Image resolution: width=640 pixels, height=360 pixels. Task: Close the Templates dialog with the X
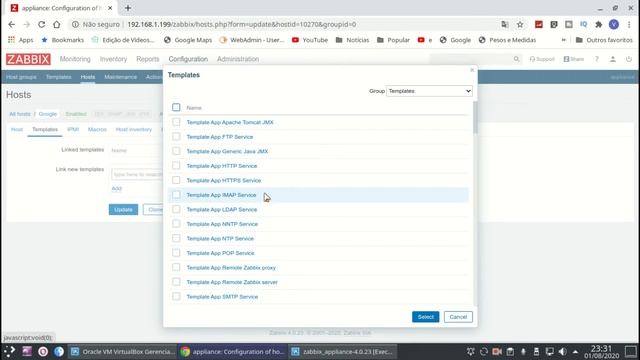pyautogui.click(x=472, y=70)
